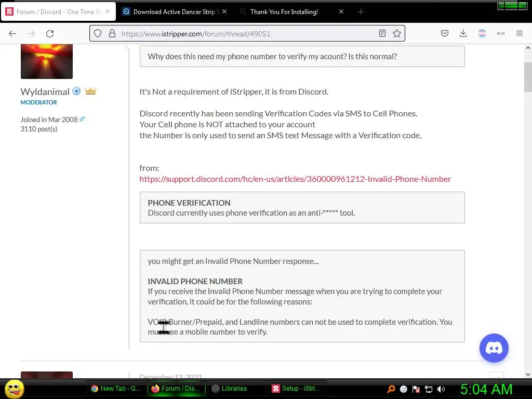Go back to the previous page
532x399 pixels.
12,34
